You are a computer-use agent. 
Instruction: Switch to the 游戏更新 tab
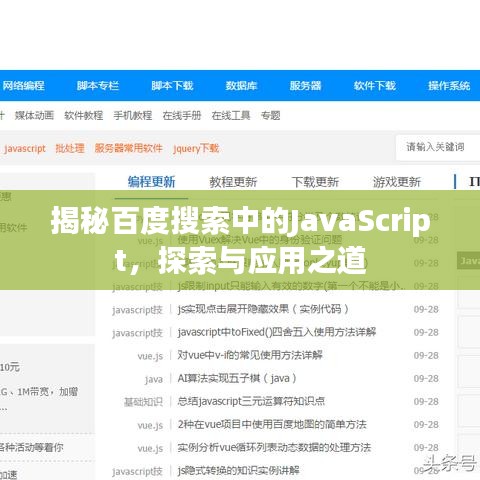397,182
